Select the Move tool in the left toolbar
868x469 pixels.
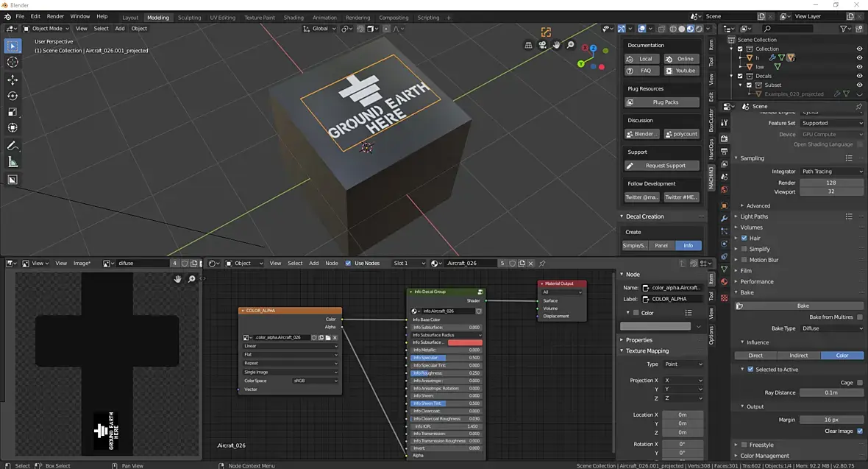pyautogui.click(x=13, y=80)
